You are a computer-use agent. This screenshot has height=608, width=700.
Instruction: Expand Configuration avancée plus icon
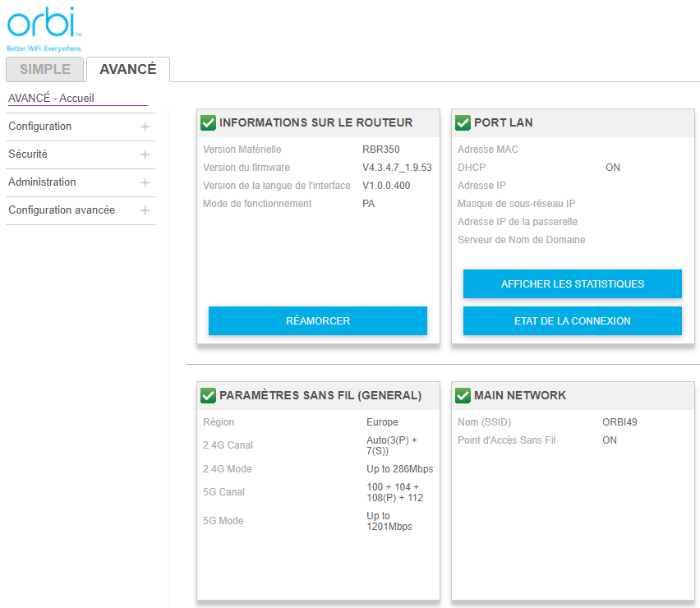145,210
